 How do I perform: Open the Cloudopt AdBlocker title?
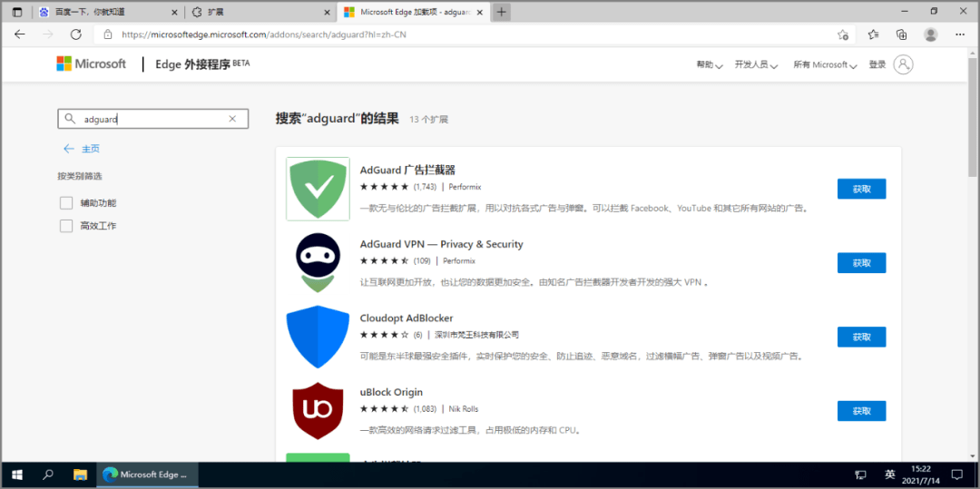click(x=407, y=318)
